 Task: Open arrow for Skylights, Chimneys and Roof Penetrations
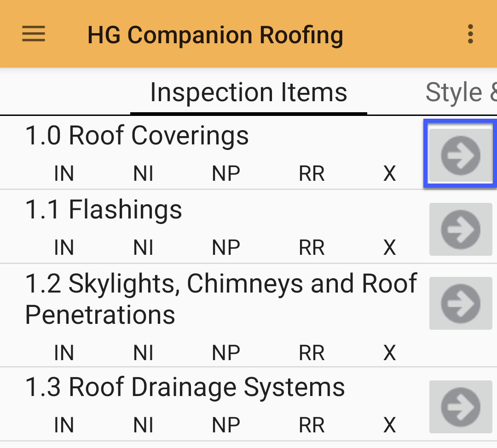[x=460, y=303]
